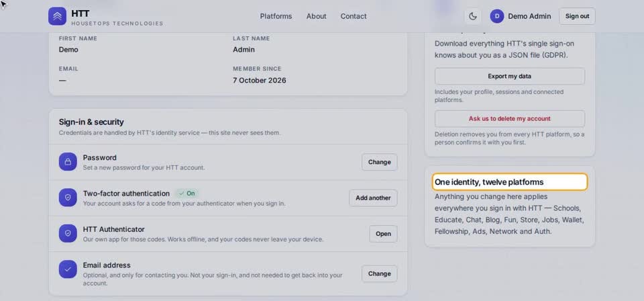Click the 'Credentials are handled' subtitle
Viewport: 644px width, 301px height.
(x=170, y=133)
